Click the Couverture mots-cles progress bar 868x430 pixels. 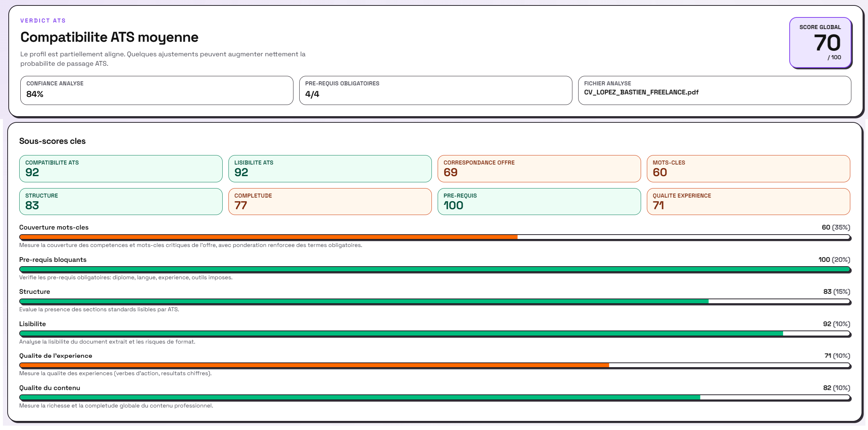pyautogui.click(x=435, y=237)
